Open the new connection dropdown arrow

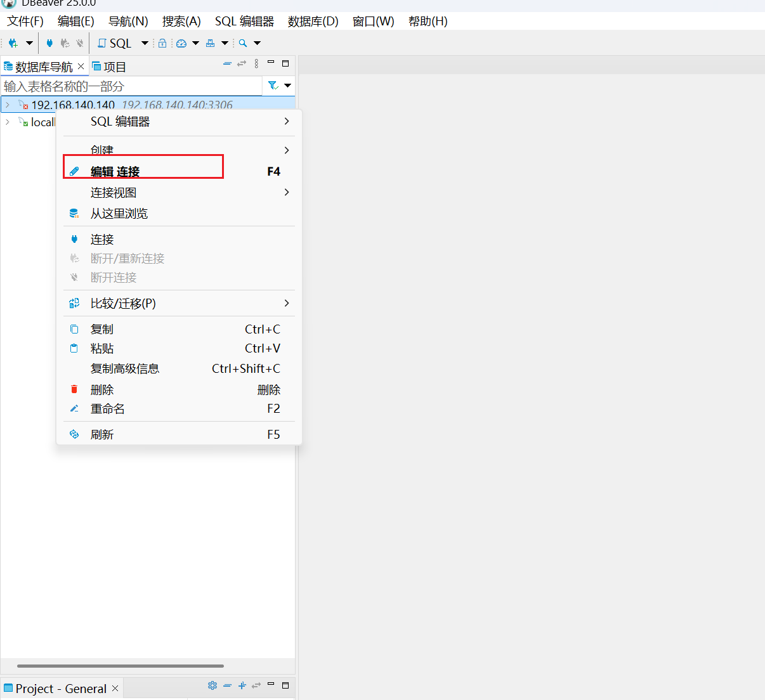point(29,43)
